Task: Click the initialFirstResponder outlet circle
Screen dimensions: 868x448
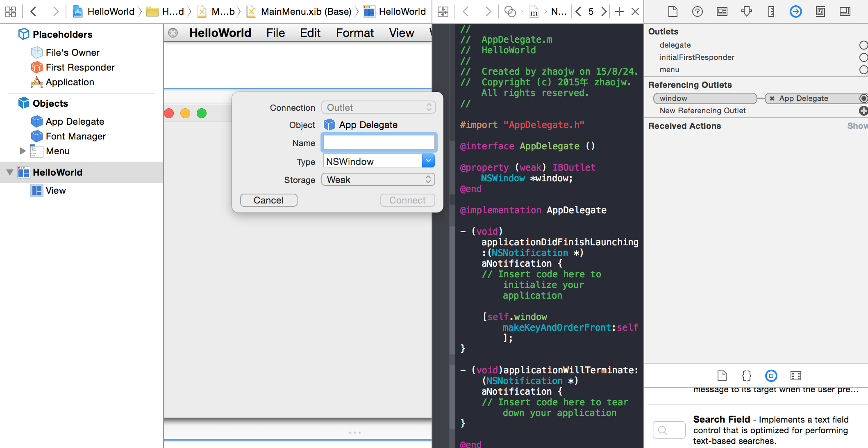Action: pyautogui.click(x=863, y=57)
